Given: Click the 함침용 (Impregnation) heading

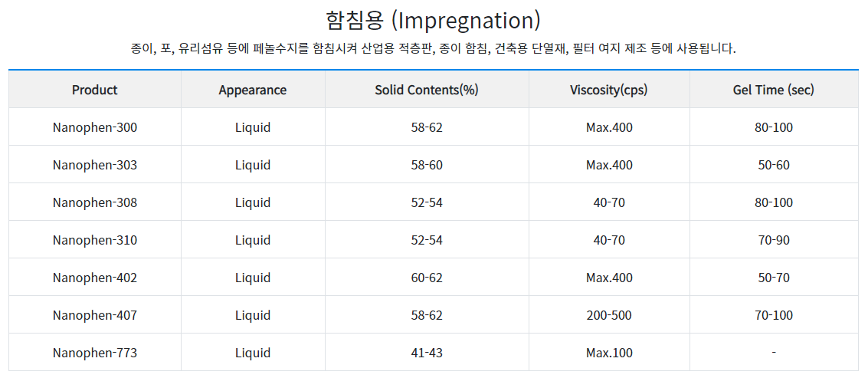Looking at the screenshot, I should pyautogui.click(x=433, y=21).
